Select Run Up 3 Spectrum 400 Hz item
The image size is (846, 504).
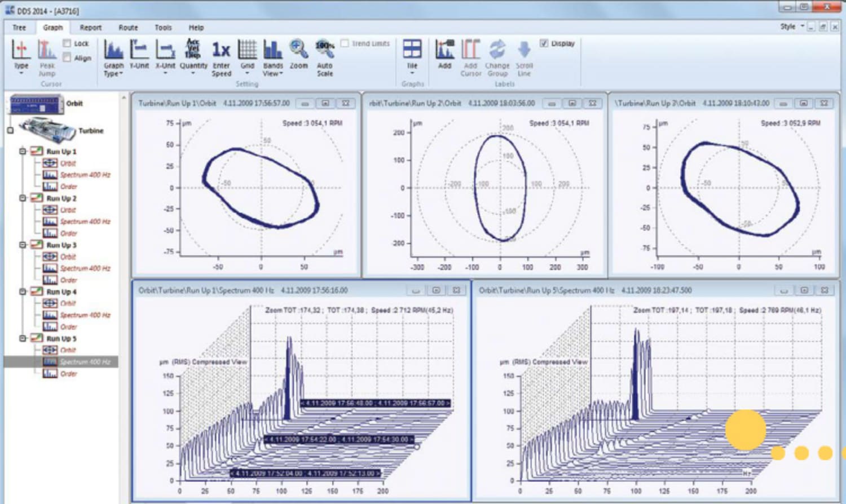85,268
